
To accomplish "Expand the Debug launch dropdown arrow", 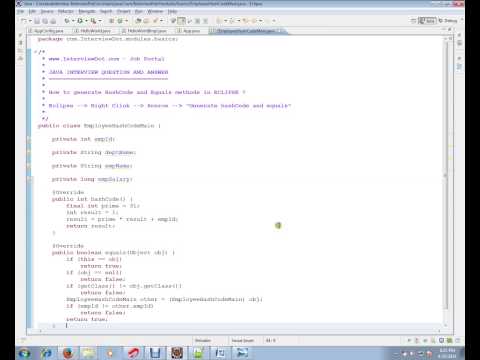I will (x=73, y=21).
